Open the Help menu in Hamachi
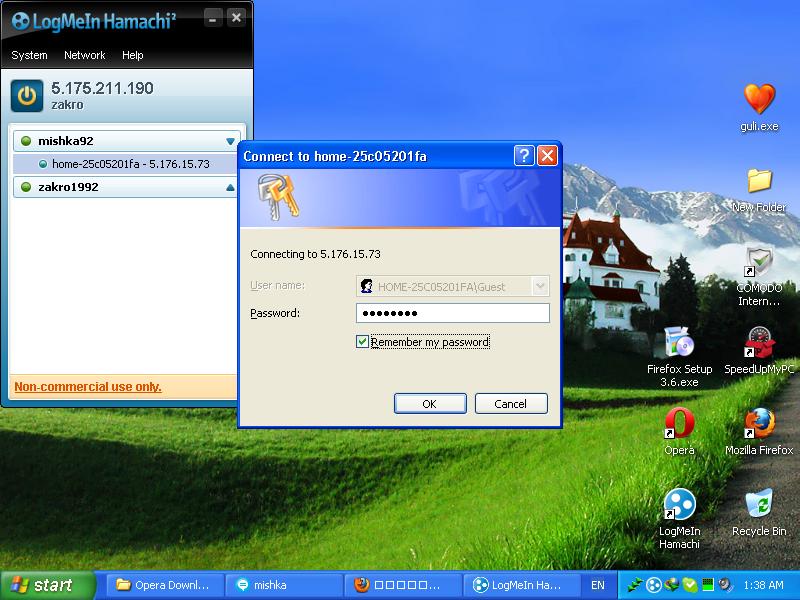This screenshot has height=600, width=800. point(133,55)
